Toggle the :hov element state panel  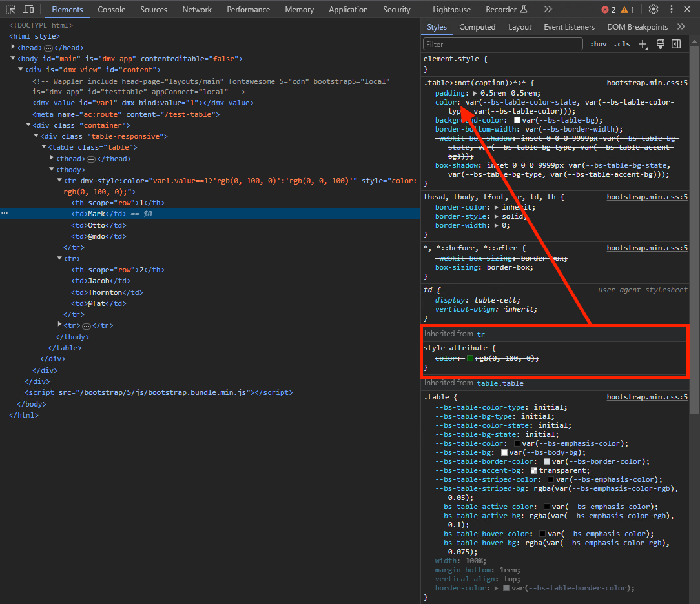[599, 45]
